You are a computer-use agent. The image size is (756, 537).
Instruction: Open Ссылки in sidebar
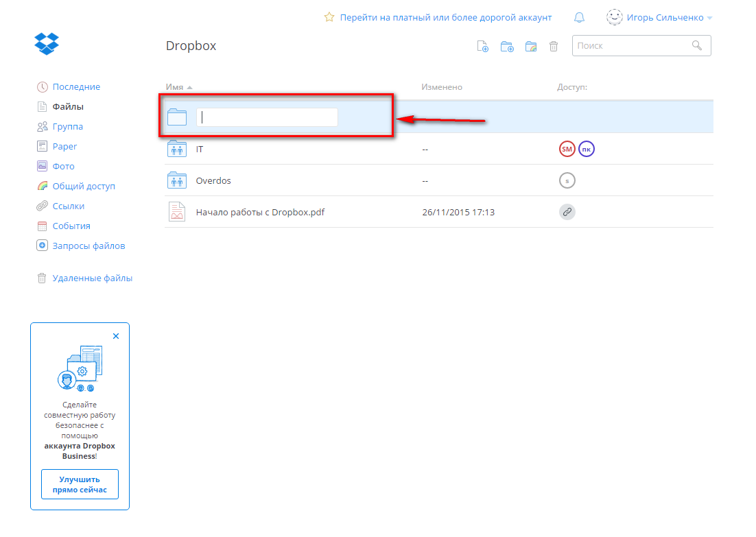[69, 206]
